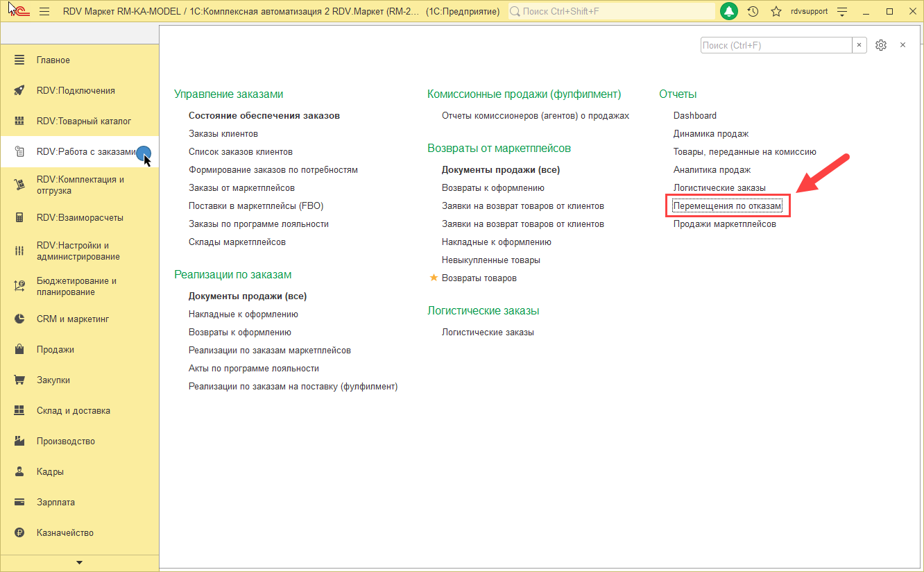The image size is (924, 572).
Task: Click the rdvsupport user name
Action: pyautogui.click(x=809, y=11)
